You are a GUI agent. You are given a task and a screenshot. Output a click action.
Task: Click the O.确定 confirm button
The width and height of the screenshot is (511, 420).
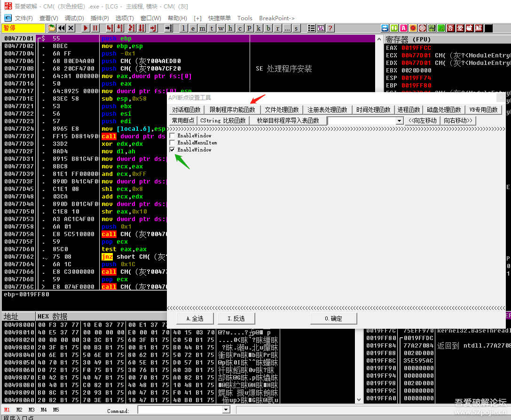[333, 318]
